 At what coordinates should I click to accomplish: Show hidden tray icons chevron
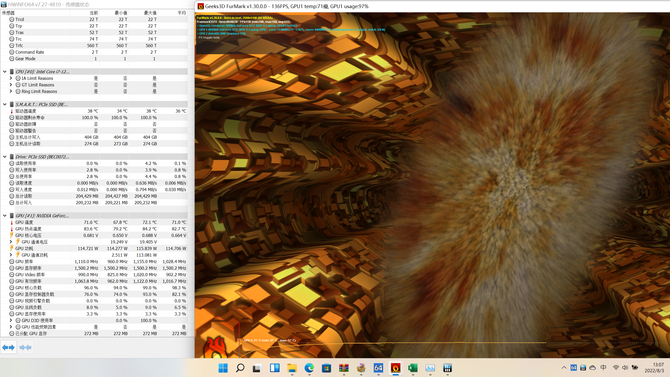pyautogui.click(x=564, y=368)
